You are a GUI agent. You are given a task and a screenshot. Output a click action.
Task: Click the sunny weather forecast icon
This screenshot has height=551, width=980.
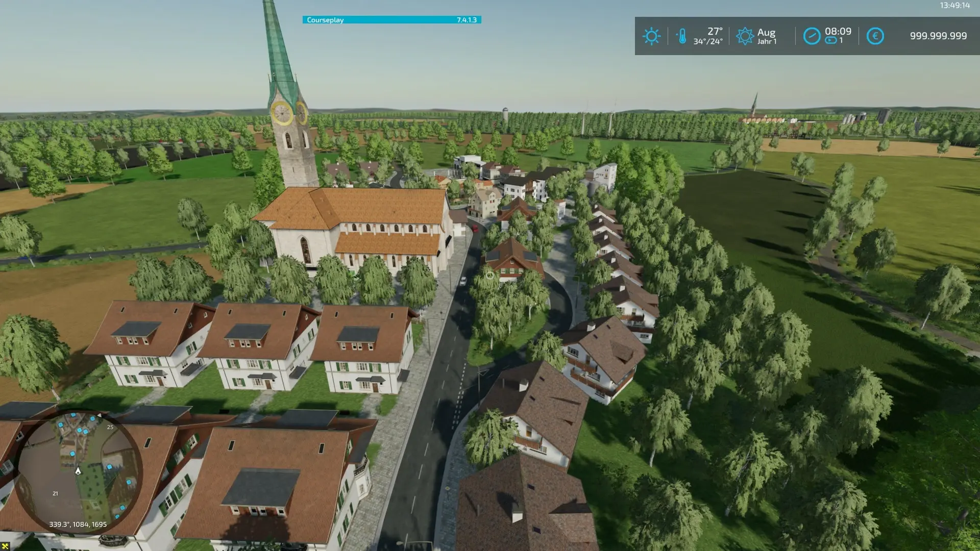[x=651, y=36]
